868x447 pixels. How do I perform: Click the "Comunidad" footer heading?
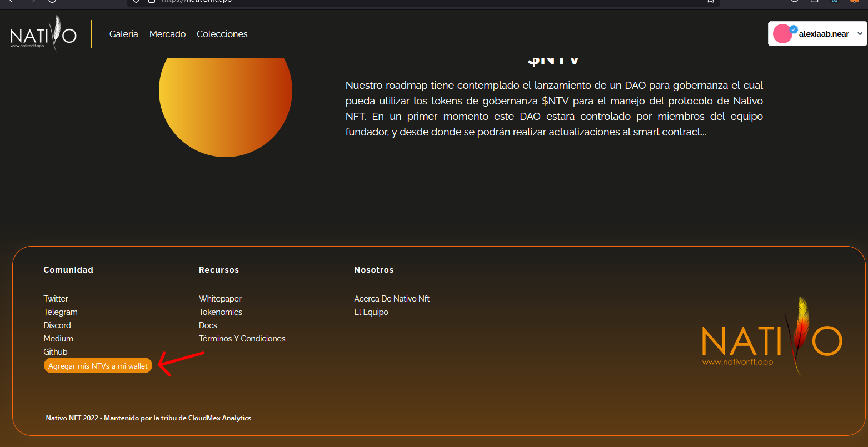(68, 270)
